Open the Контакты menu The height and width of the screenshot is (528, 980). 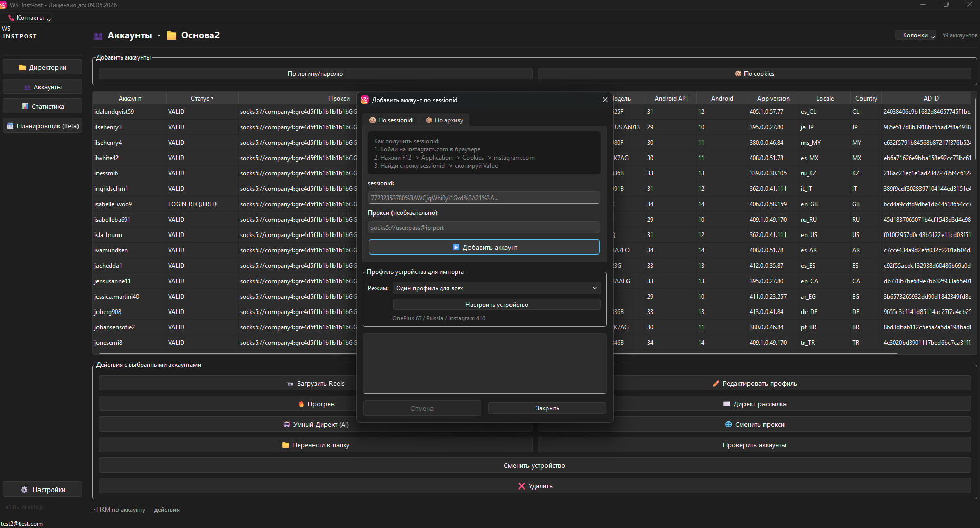tap(30, 18)
